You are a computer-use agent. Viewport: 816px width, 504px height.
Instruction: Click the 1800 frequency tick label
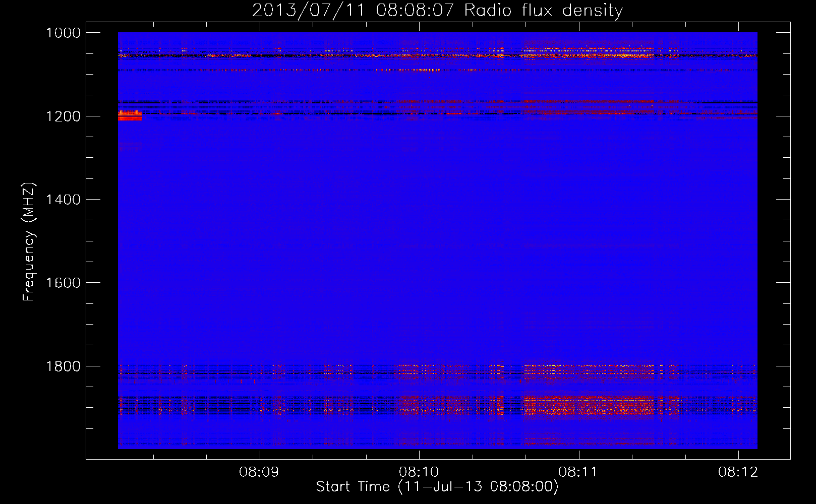pyautogui.click(x=63, y=366)
